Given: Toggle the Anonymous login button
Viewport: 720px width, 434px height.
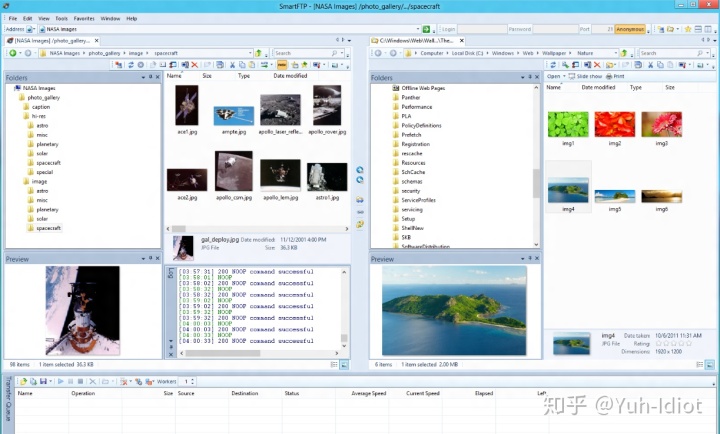Looking at the screenshot, I should [630, 29].
